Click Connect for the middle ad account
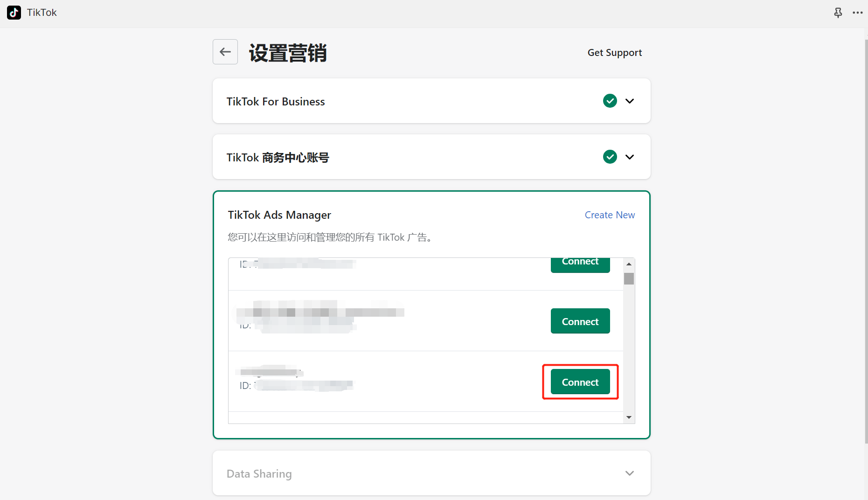868x500 pixels. [x=580, y=321]
